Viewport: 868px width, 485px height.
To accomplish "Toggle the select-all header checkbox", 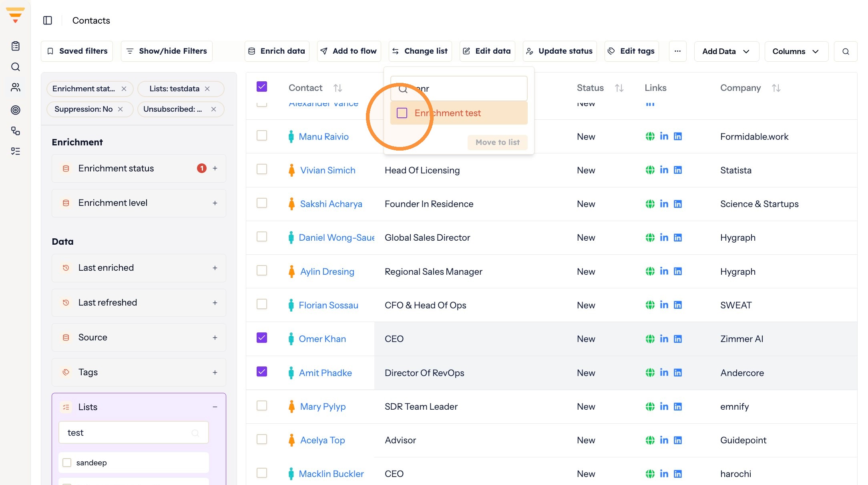I will pos(262,87).
